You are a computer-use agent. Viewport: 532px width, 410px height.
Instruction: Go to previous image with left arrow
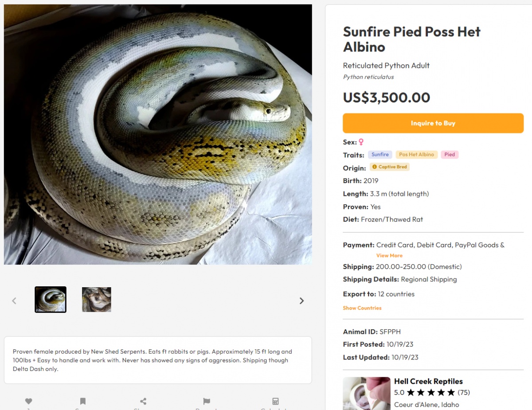pyautogui.click(x=14, y=301)
